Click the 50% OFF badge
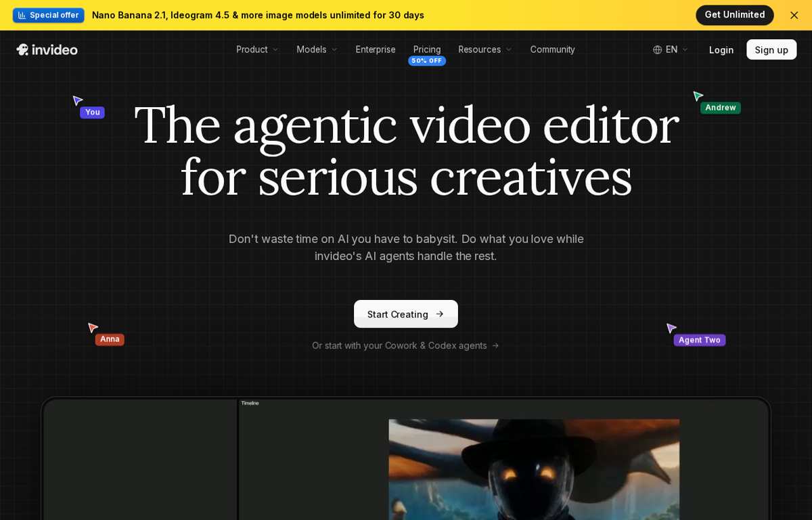Image resolution: width=812 pixels, height=520 pixels. coord(427,61)
